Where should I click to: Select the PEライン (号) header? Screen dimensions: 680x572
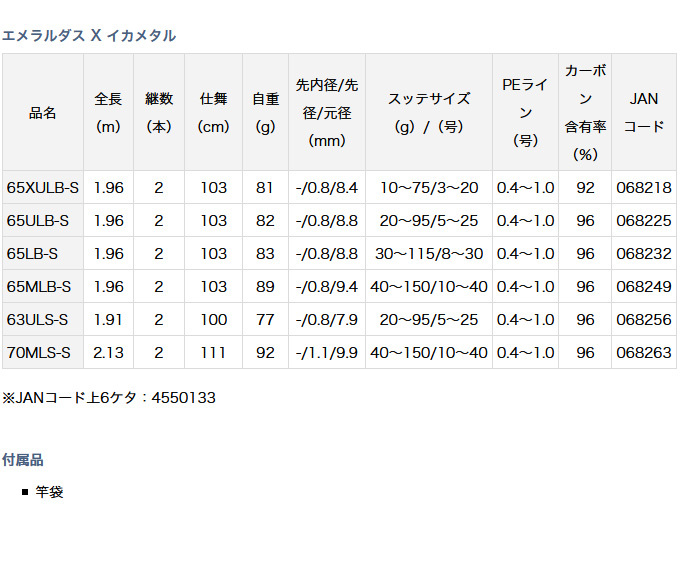[x=525, y=113]
